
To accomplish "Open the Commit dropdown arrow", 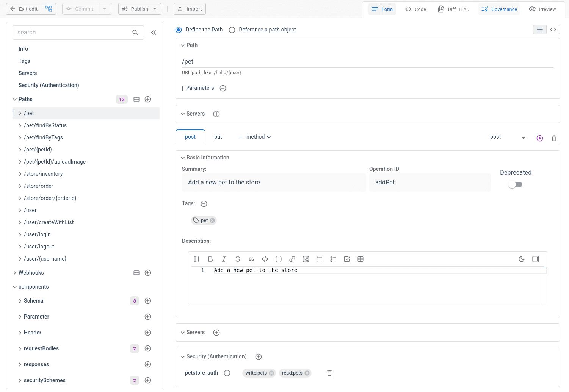I will click(x=105, y=9).
